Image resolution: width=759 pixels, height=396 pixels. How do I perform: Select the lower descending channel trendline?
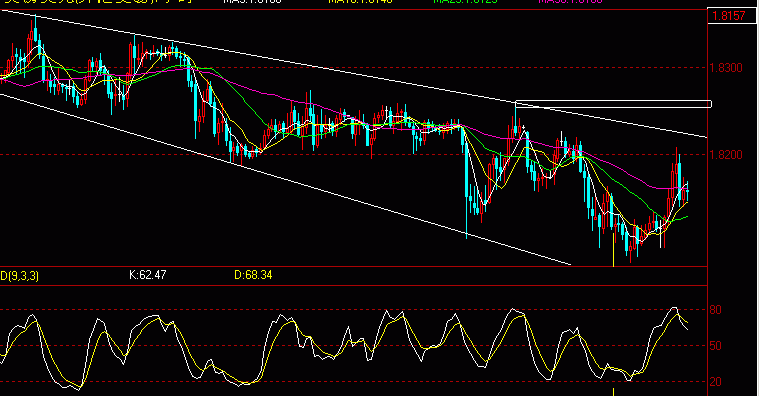coord(286,179)
